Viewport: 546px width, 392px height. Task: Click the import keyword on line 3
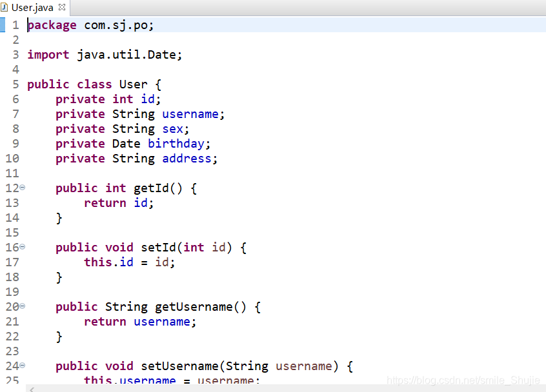coord(48,55)
